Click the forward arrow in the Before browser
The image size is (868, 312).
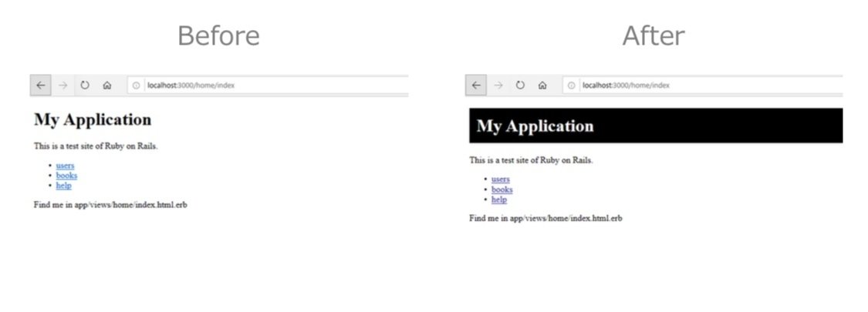pos(63,86)
